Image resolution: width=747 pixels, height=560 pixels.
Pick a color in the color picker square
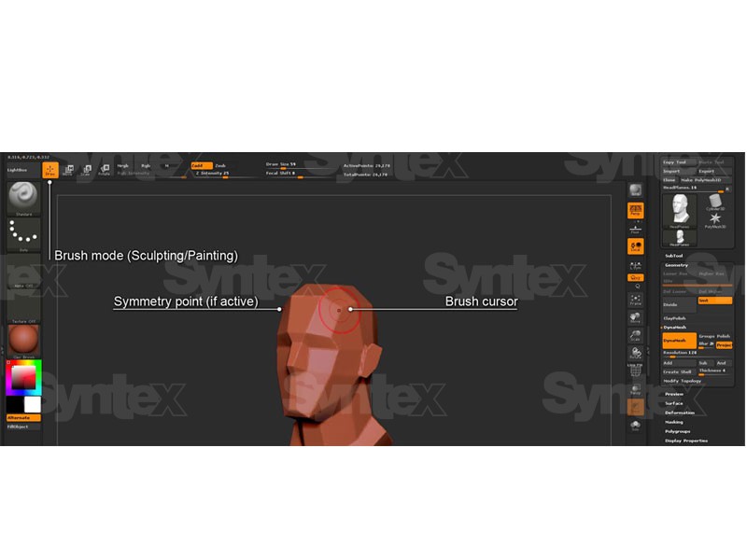click(23, 378)
